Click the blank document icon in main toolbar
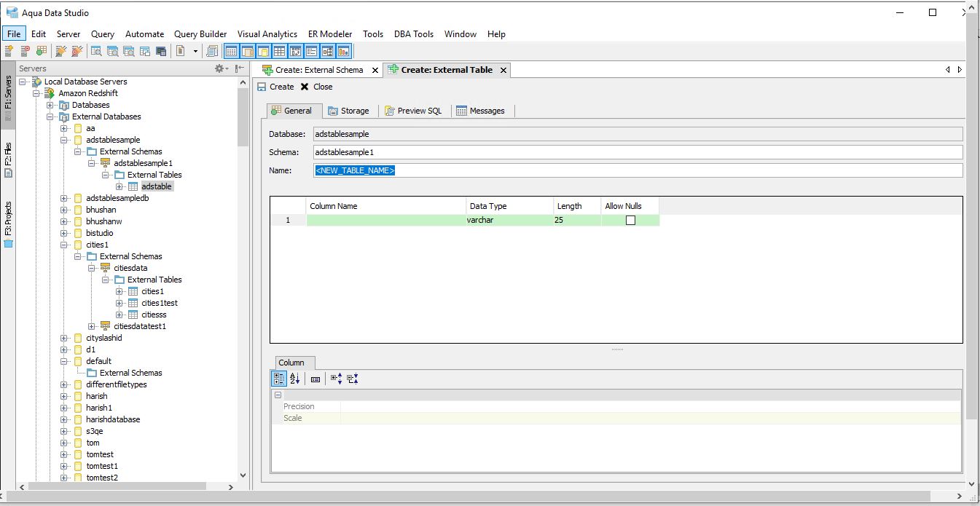 (x=180, y=51)
